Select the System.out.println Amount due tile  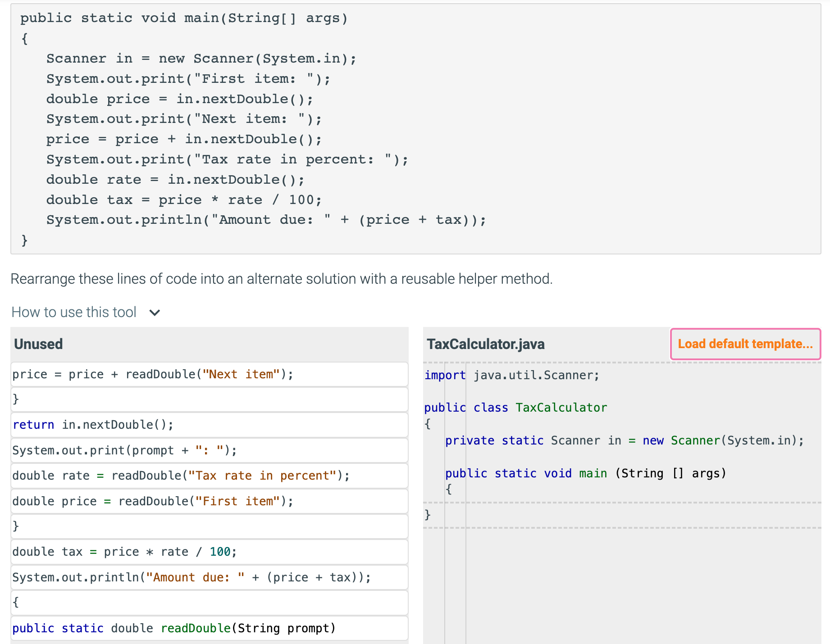click(209, 577)
